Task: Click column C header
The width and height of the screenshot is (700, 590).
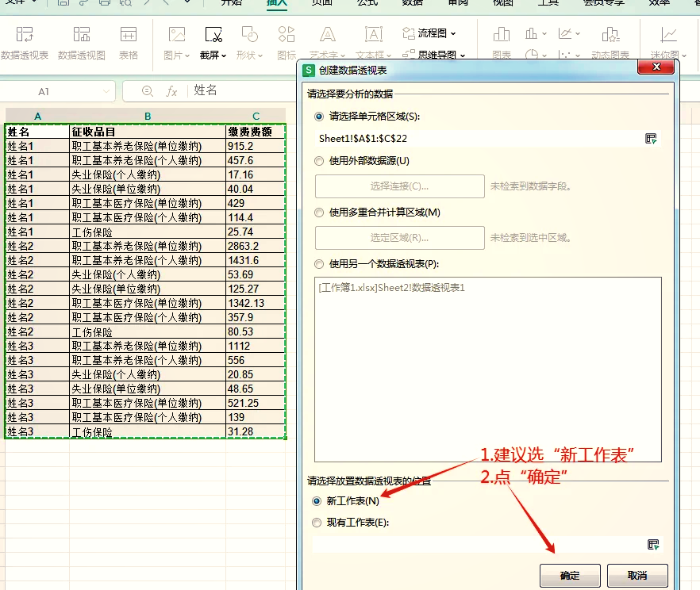Action: (x=256, y=117)
